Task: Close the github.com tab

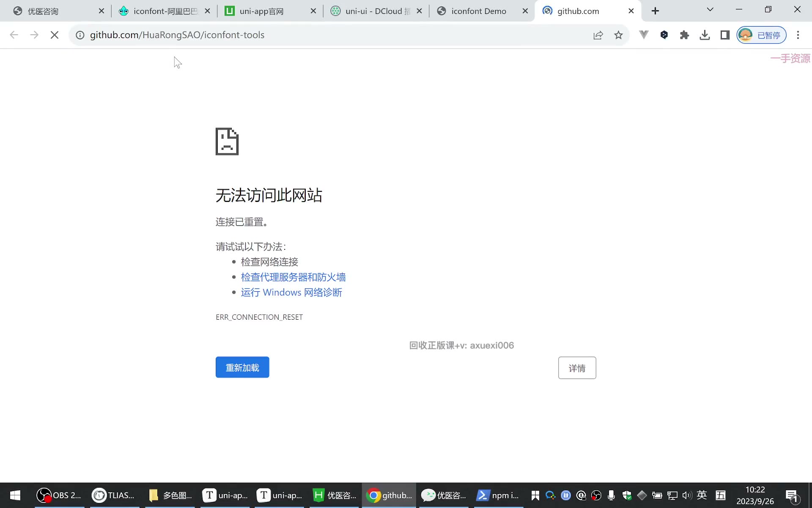Action: tap(631, 11)
